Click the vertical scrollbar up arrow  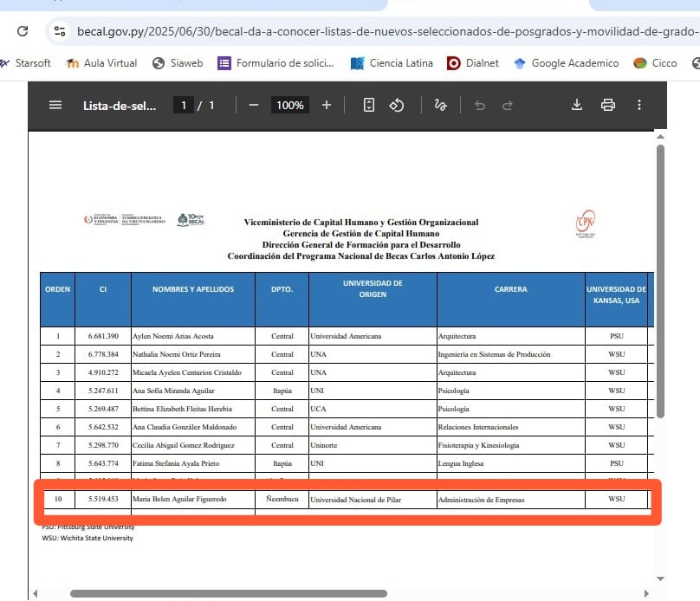pos(660,137)
